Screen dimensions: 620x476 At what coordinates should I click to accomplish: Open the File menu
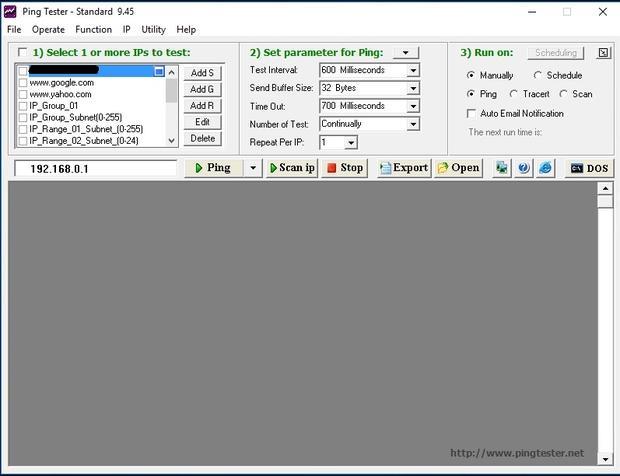14,30
